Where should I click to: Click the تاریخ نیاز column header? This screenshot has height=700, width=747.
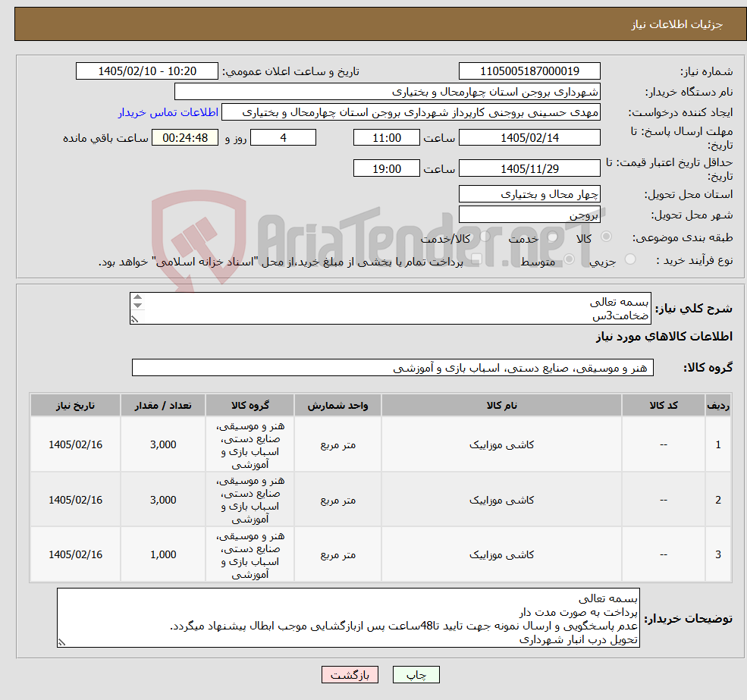(75, 405)
